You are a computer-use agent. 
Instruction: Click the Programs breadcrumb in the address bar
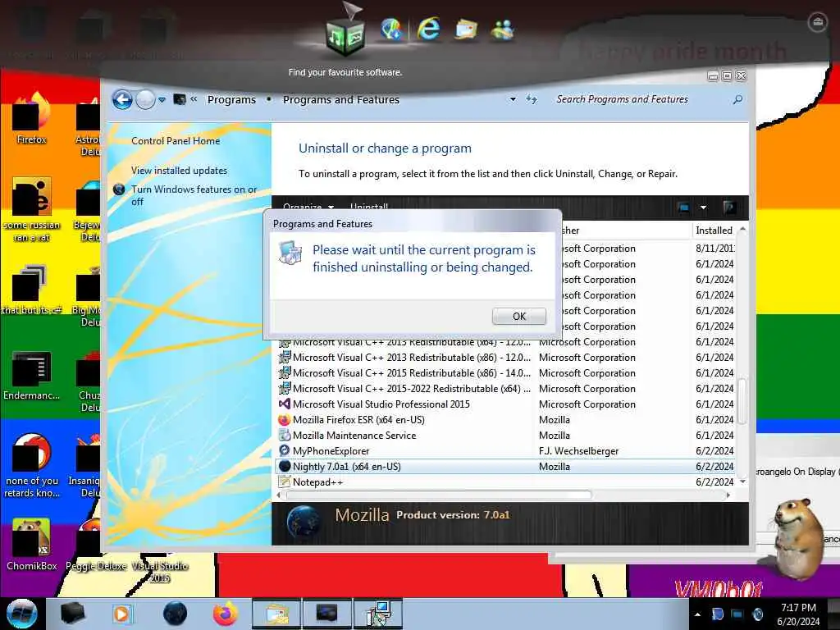[x=231, y=99]
